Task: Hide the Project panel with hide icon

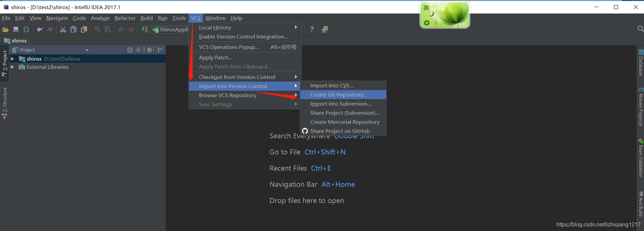Action: (x=161, y=50)
